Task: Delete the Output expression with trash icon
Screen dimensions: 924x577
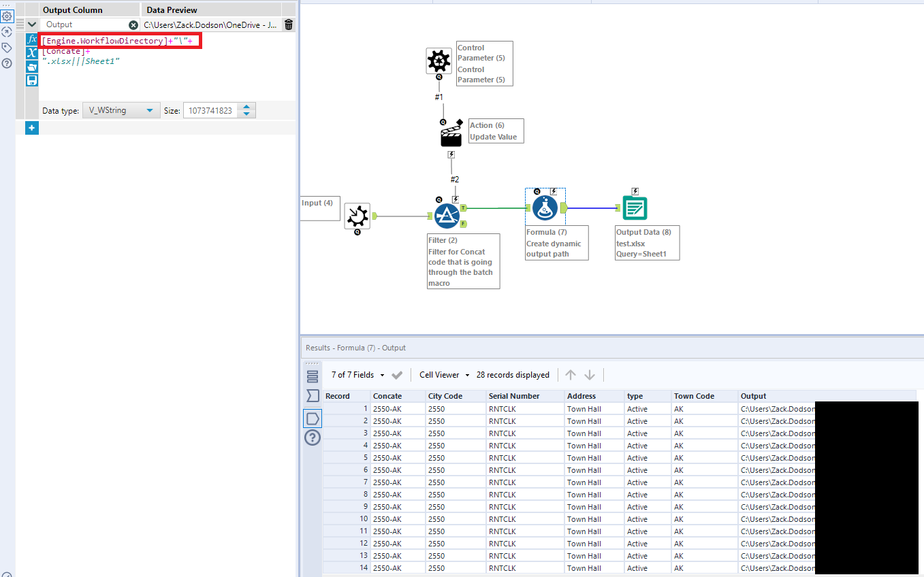Action: (289, 24)
